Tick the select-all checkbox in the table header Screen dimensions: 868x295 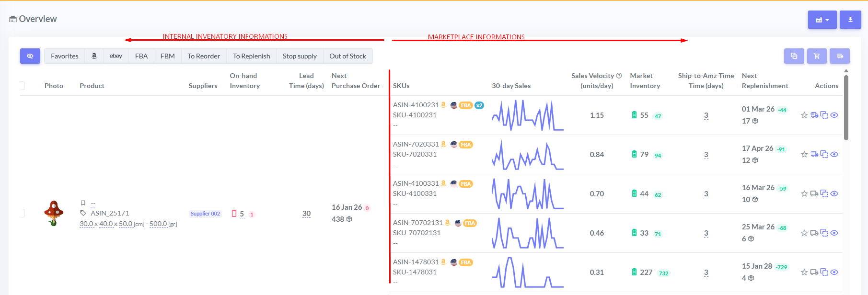tap(22, 86)
